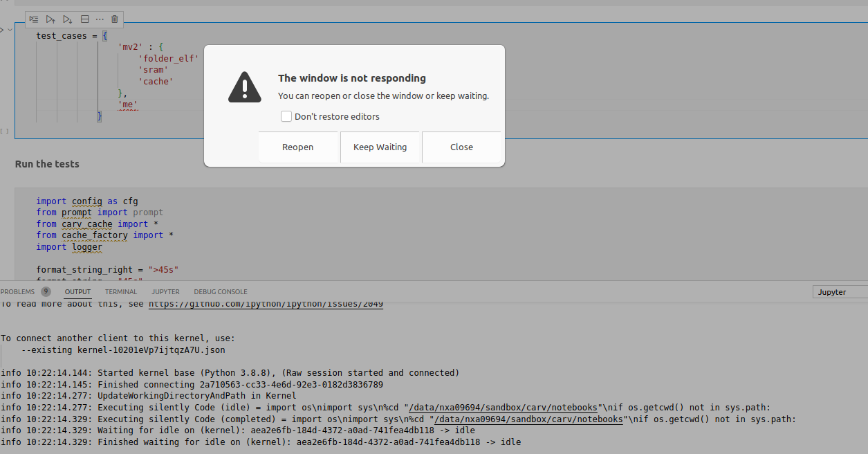Click the Problems count badge
The width and height of the screenshot is (868, 454).
(46, 291)
